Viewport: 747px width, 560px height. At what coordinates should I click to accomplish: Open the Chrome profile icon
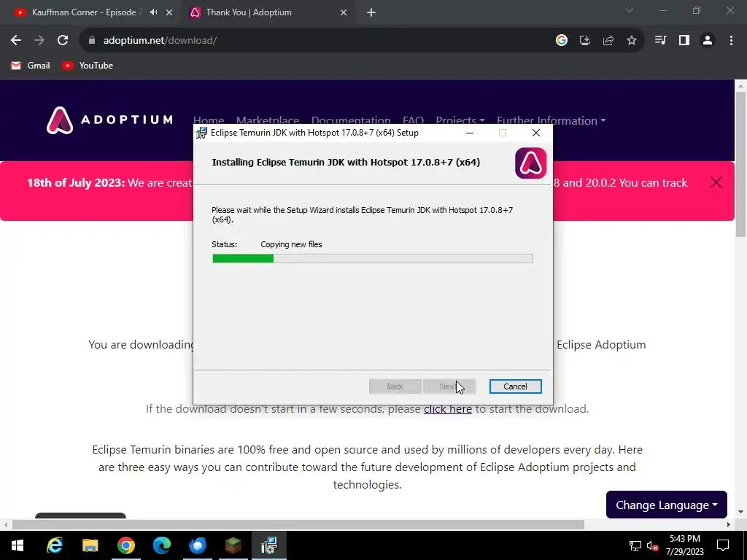tap(708, 41)
